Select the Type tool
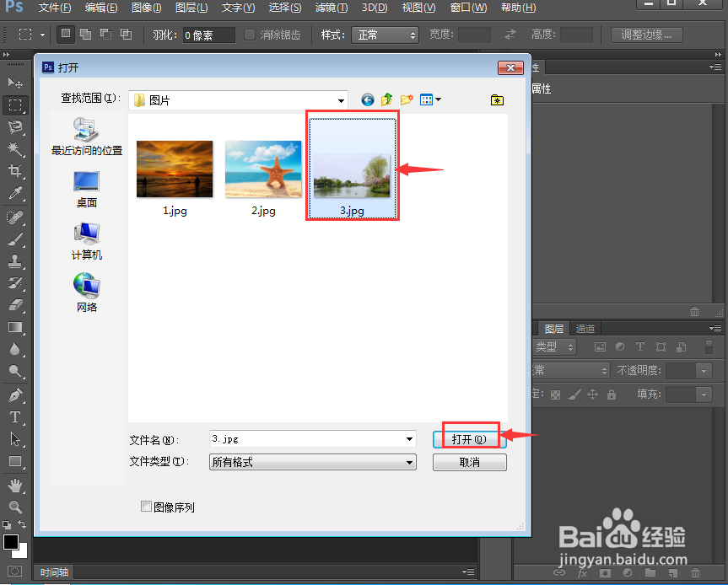The image size is (728, 585). pyautogui.click(x=15, y=416)
